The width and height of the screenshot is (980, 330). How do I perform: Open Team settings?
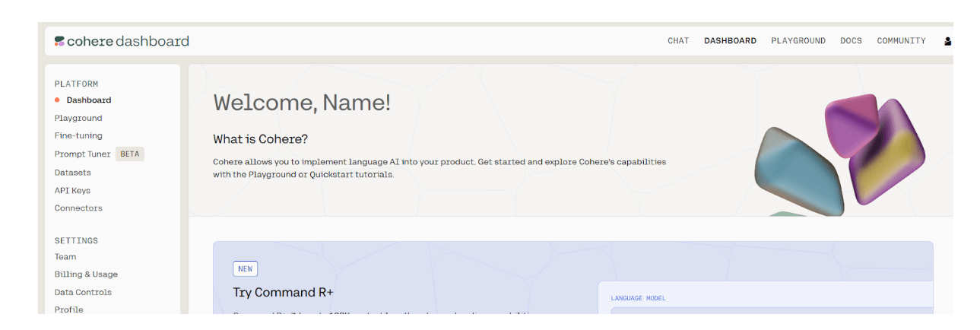tap(65, 257)
